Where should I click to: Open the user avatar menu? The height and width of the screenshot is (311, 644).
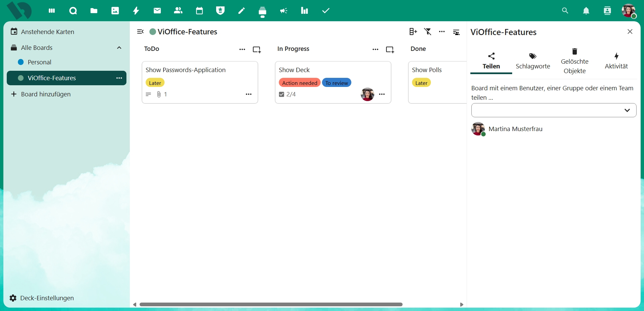[x=628, y=11]
